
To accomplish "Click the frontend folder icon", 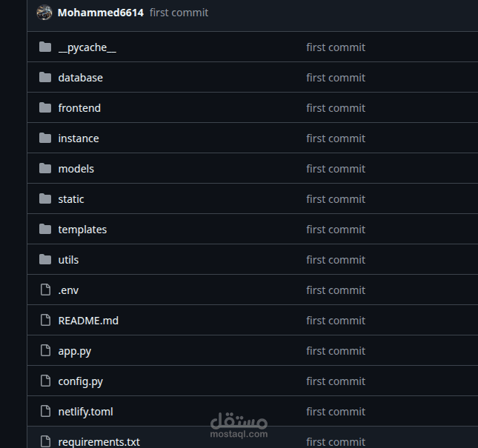I will click(44, 108).
